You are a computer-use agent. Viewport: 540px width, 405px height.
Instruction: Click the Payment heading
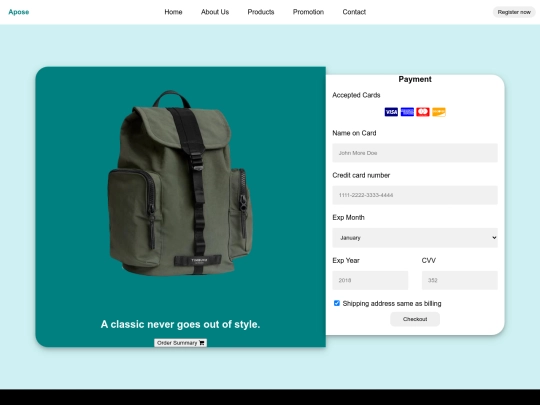tap(415, 79)
